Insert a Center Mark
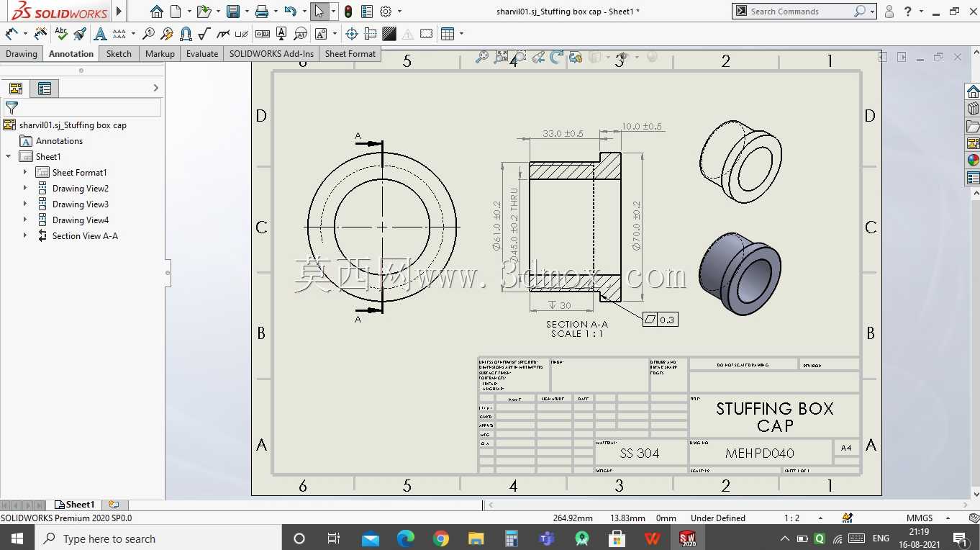 (x=352, y=34)
